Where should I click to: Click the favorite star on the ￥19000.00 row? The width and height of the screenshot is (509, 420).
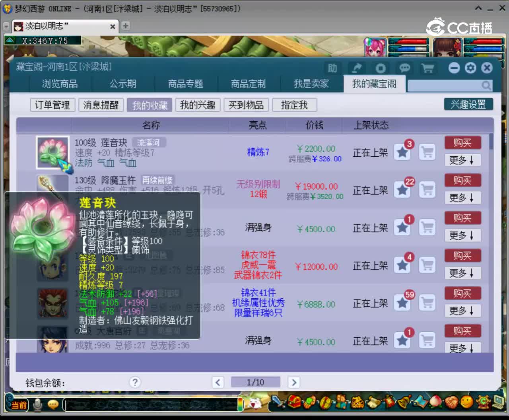pyautogui.click(x=402, y=190)
